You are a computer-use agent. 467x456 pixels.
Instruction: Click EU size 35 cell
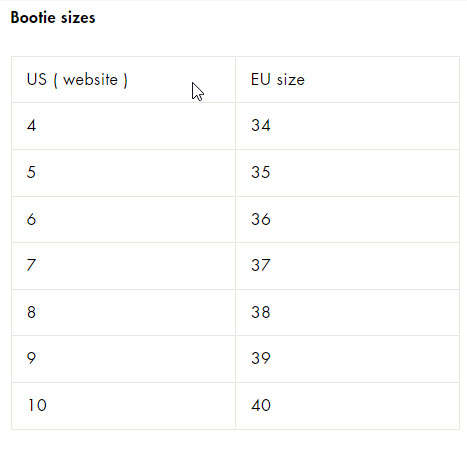point(348,173)
